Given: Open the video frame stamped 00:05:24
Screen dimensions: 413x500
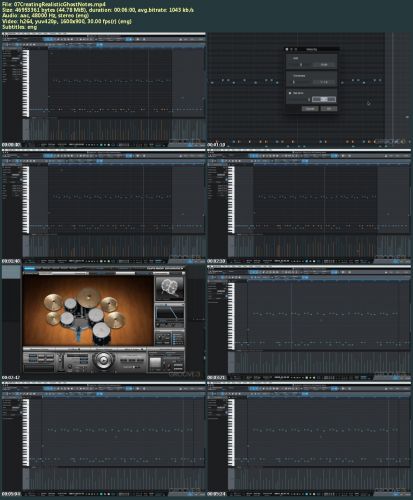Looking at the screenshot, I should pos(309,439).
